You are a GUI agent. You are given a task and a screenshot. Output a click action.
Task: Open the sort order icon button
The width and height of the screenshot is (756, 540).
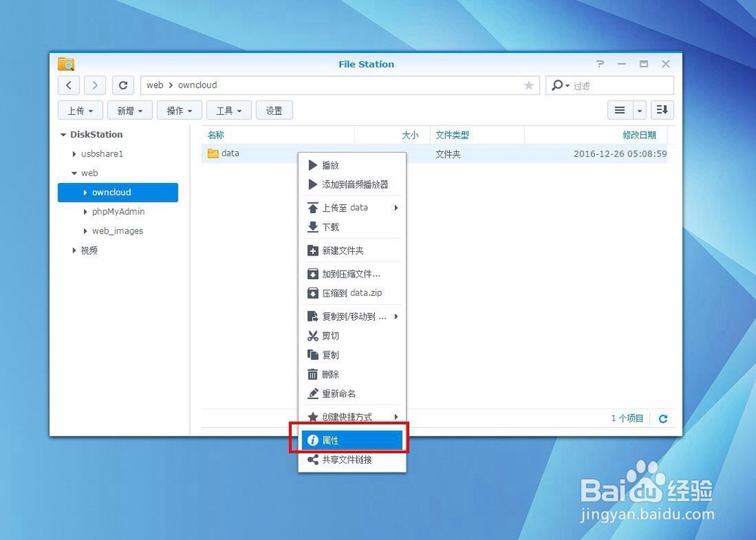[x=662, y=110]
